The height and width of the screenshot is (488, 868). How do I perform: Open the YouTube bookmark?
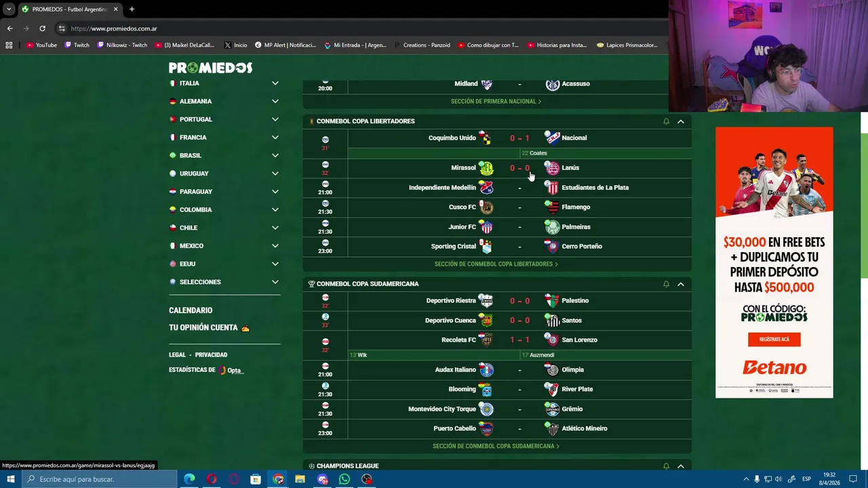click(x=41, y=45)
